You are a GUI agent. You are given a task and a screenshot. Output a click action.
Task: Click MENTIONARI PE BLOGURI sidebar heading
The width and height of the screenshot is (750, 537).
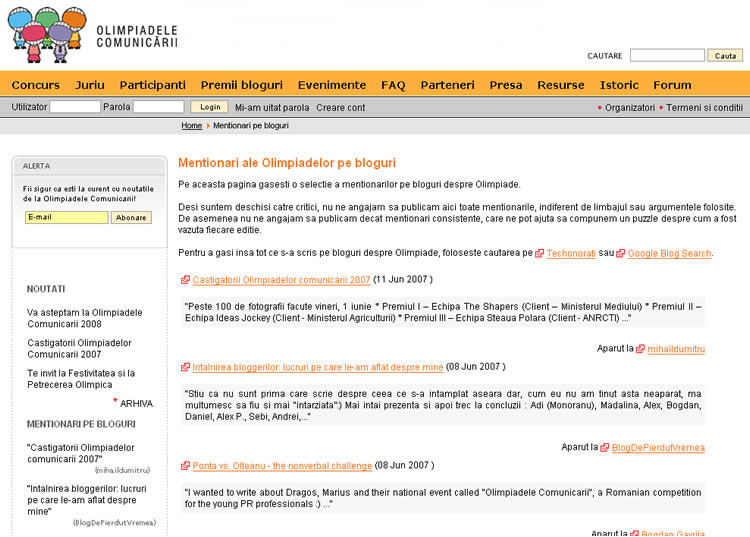tap(81, 424)
